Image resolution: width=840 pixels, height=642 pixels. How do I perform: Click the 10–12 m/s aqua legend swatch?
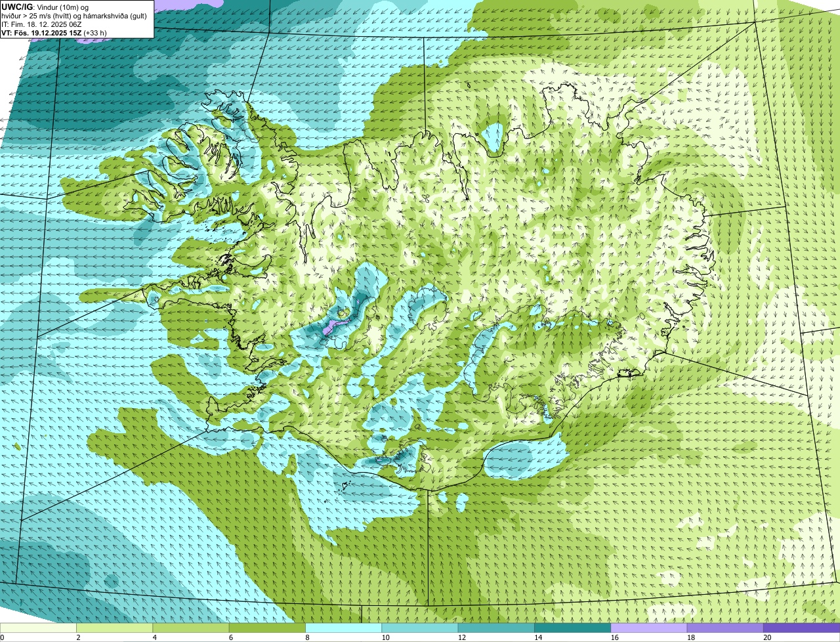click(420, 628)
